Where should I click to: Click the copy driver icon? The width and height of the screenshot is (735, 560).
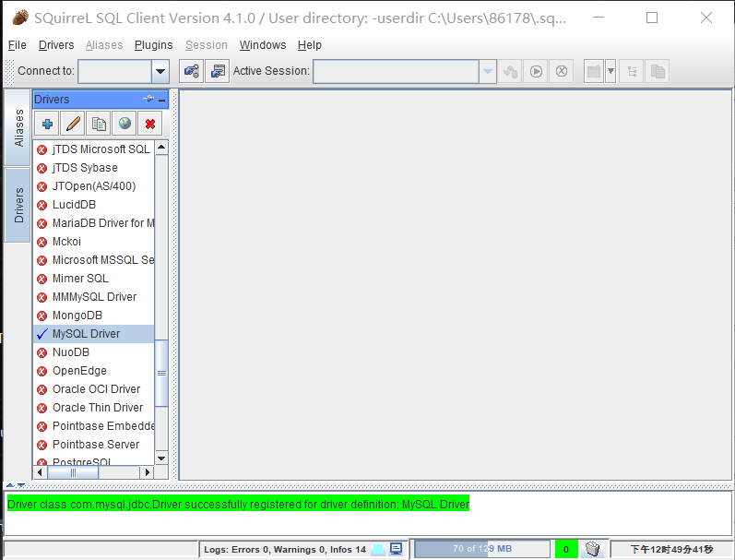coord(99,124)
